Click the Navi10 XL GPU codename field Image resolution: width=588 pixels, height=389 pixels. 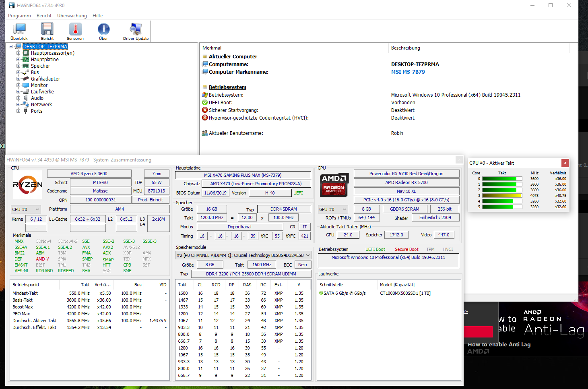pyautogui.click(x=406, y=191)
